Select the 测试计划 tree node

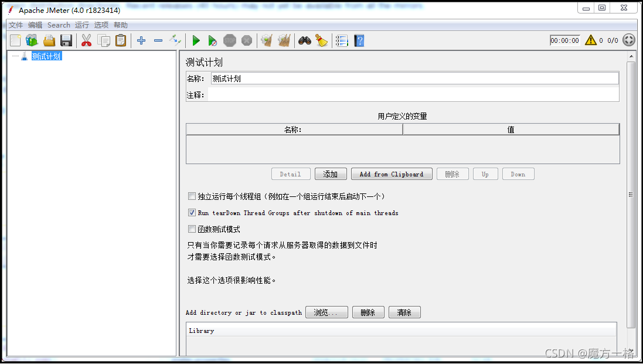46,56
